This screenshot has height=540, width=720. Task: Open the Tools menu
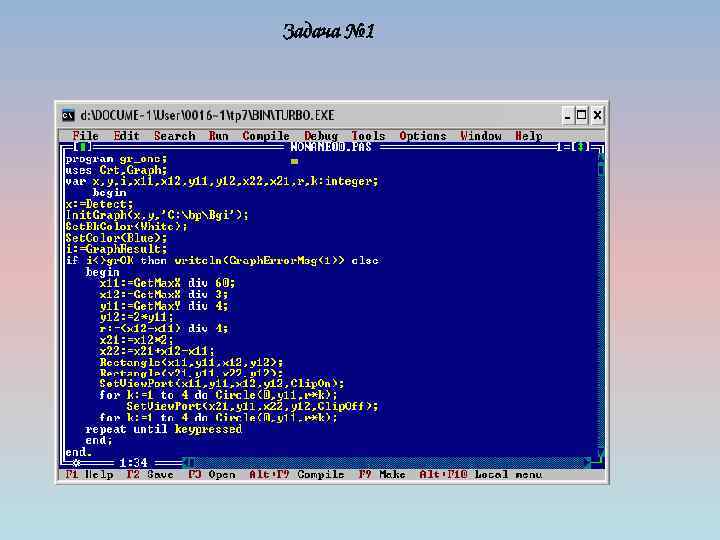368,136
